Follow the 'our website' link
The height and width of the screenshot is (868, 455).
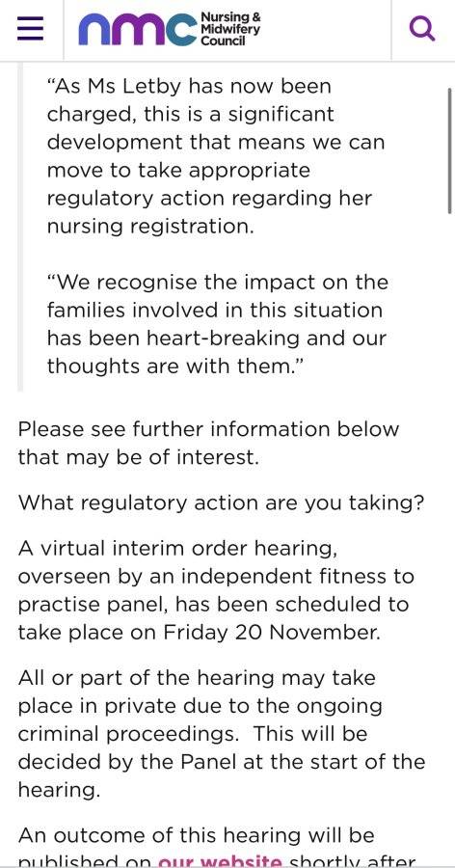(x=221, y=861)
